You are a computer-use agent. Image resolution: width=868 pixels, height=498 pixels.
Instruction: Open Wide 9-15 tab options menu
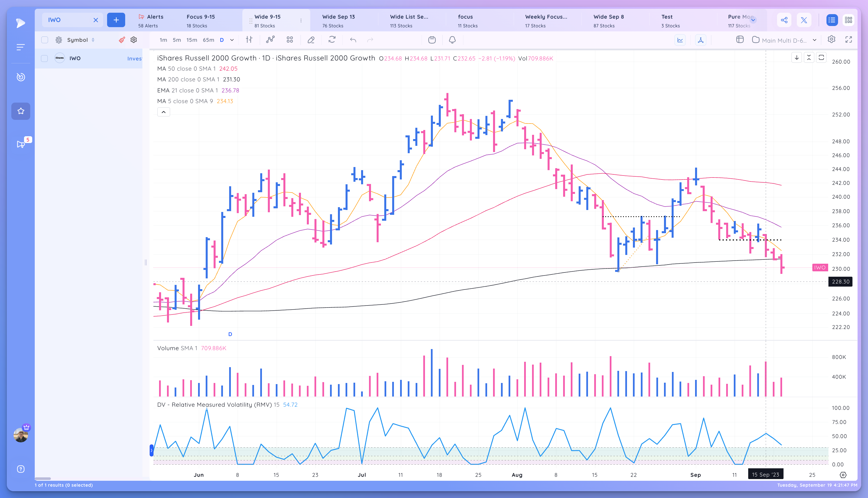click(301, 21)
